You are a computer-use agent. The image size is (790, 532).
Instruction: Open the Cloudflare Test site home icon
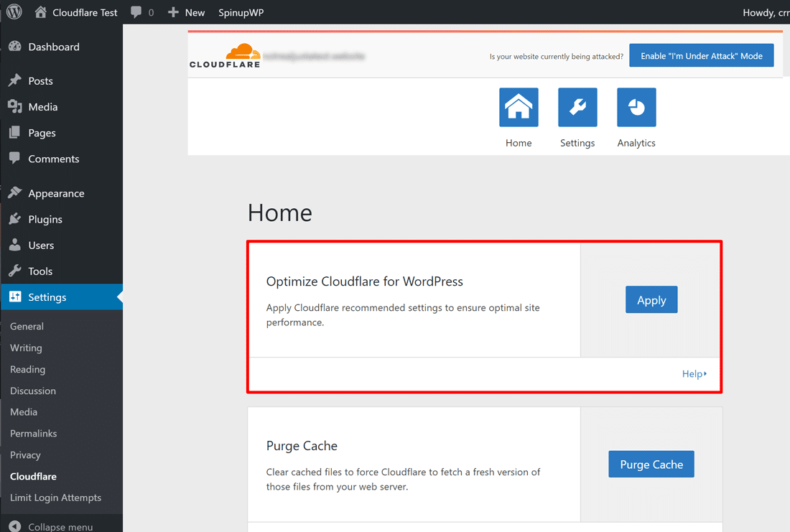(40, 12)
